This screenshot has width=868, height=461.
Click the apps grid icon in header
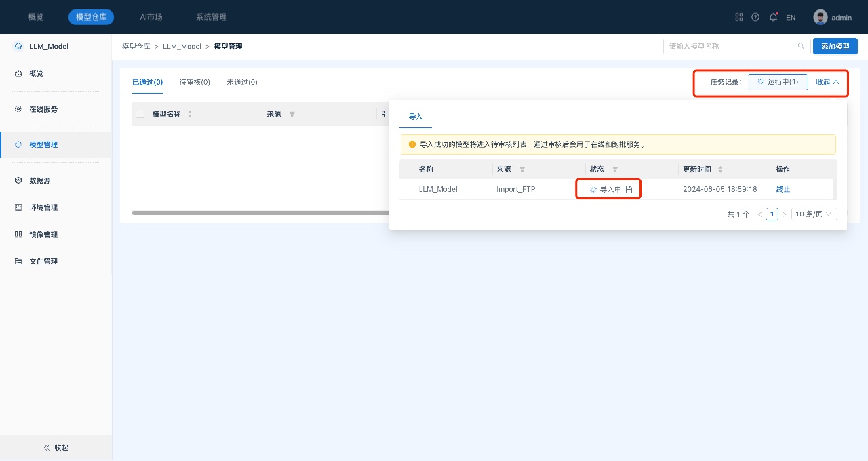click(739, 17)
